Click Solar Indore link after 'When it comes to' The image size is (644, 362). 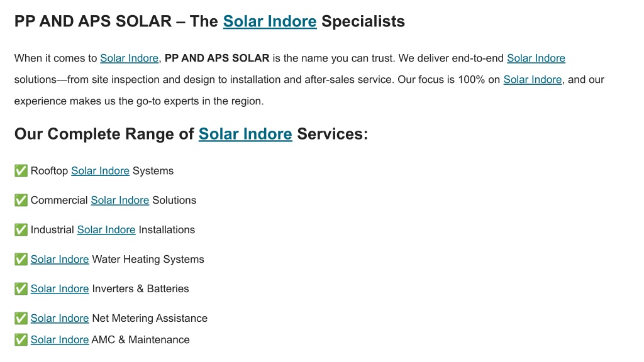tap(130, 58)
